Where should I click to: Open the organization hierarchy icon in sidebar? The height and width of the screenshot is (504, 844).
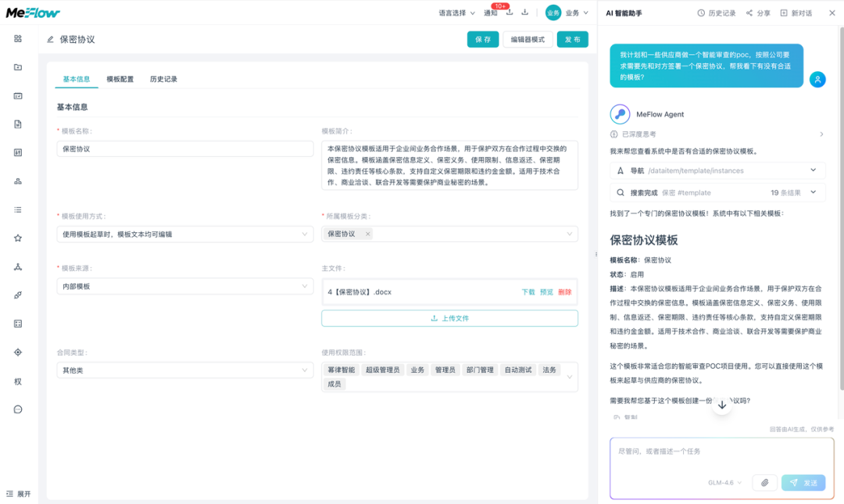18,181
